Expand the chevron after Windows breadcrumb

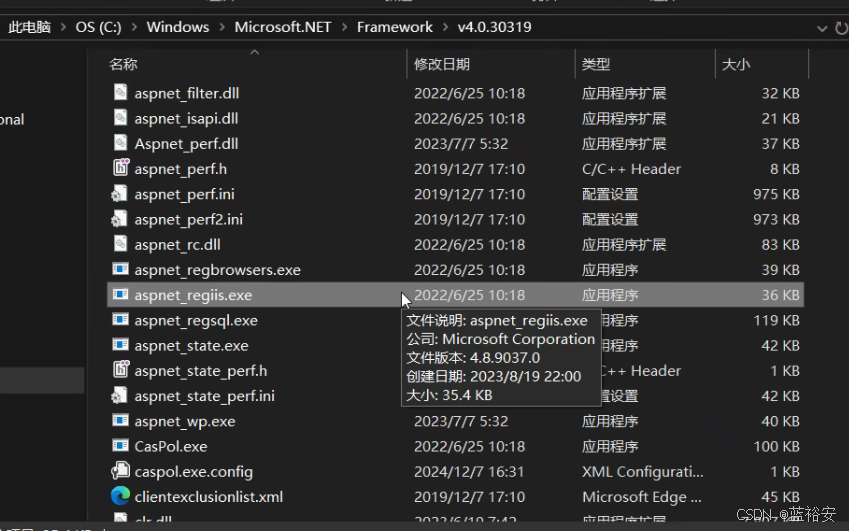point(221,27)
